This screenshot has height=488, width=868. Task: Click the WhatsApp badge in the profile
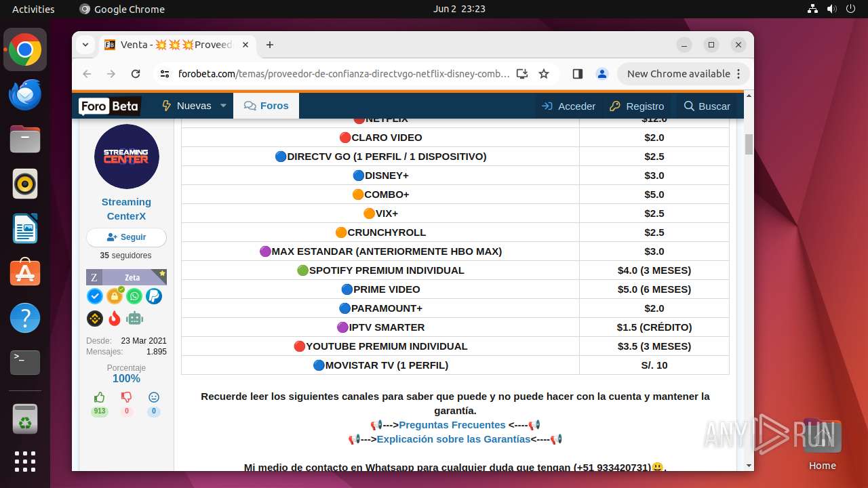coord(134,296)
